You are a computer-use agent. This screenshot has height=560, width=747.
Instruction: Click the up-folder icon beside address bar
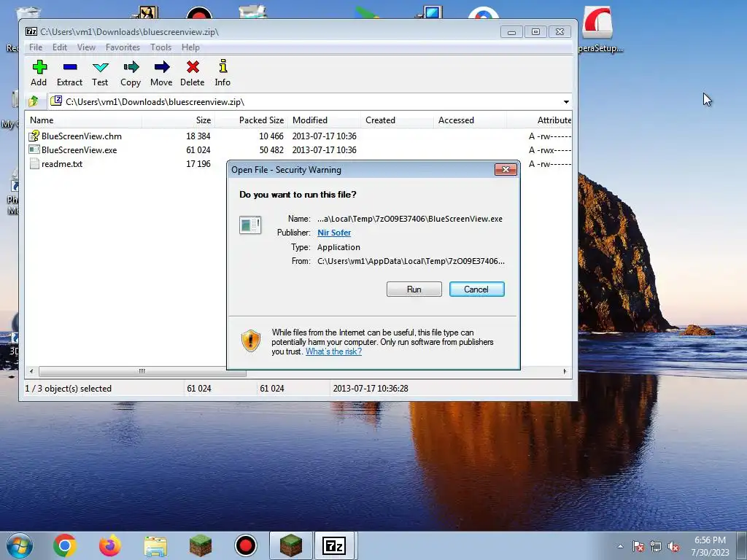coord(34,101)
